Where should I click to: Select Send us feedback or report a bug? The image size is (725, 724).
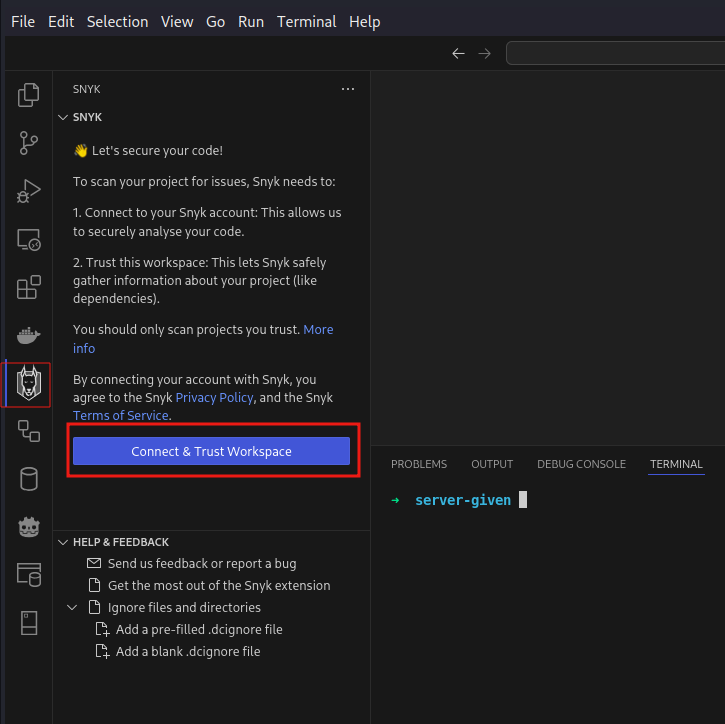point(202,563)
